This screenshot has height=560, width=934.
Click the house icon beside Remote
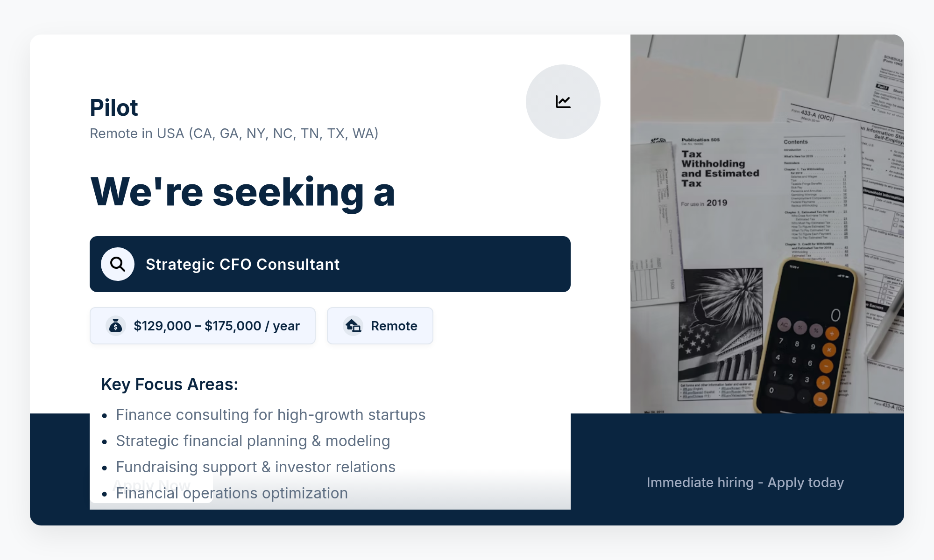tap(353, 326)
